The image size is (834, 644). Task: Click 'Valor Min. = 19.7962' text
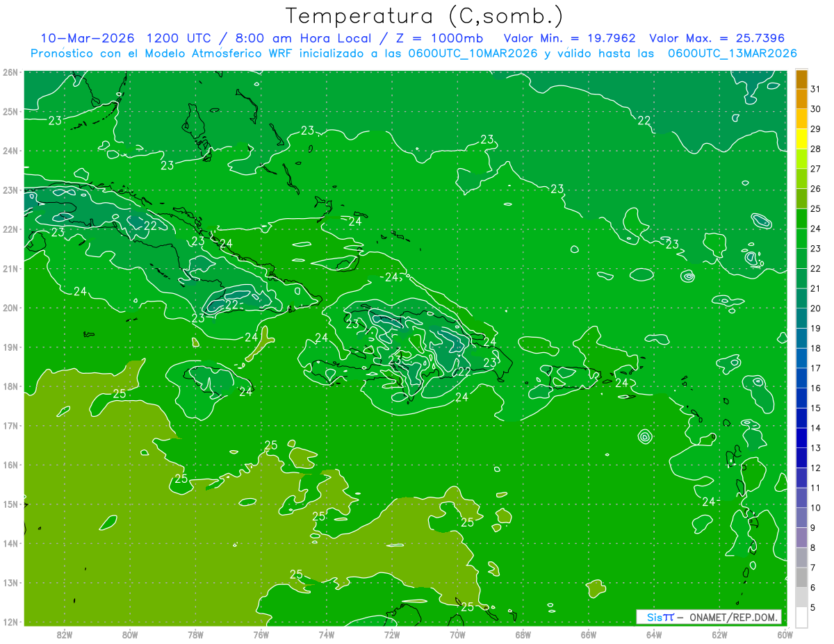(569, 38)
